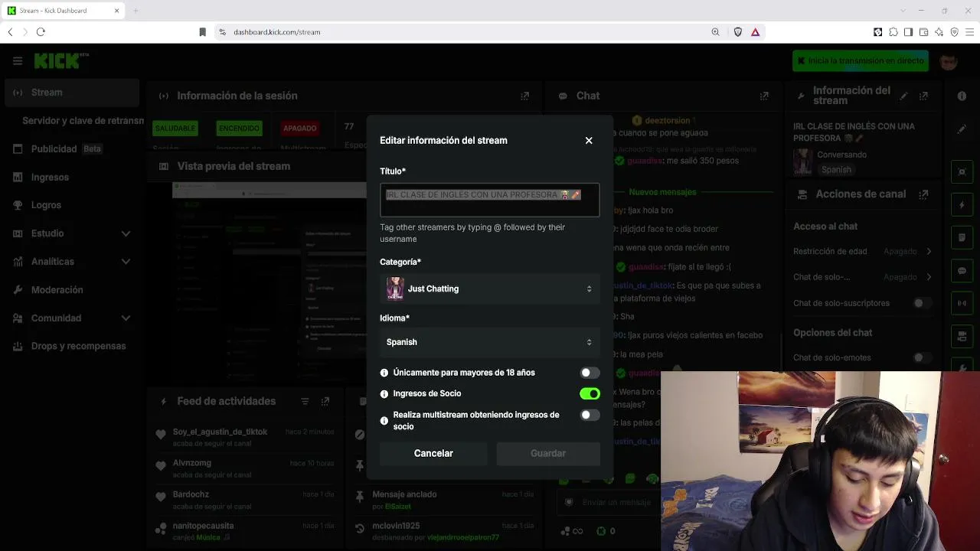Viewport: 980px width, 551px height.
Task: Open Ingresos in the sidebar
Action: (x=72, y=177)
